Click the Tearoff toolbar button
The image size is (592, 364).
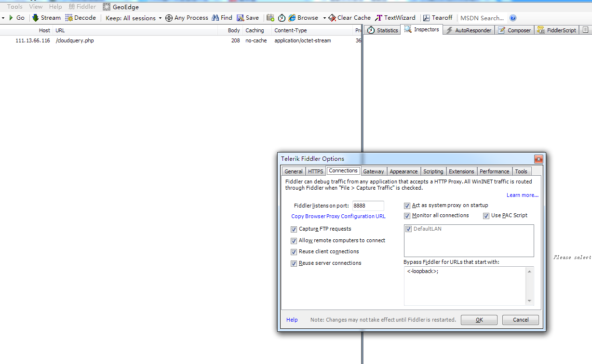(x=438, y=18)
